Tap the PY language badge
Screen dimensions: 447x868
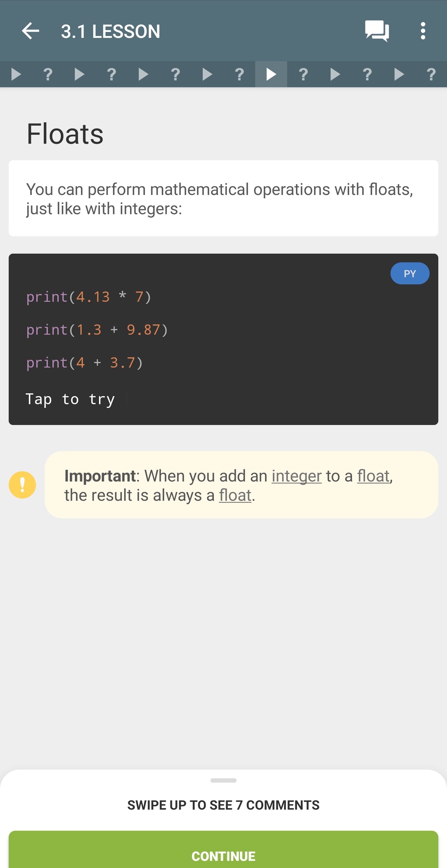[410, 273]
